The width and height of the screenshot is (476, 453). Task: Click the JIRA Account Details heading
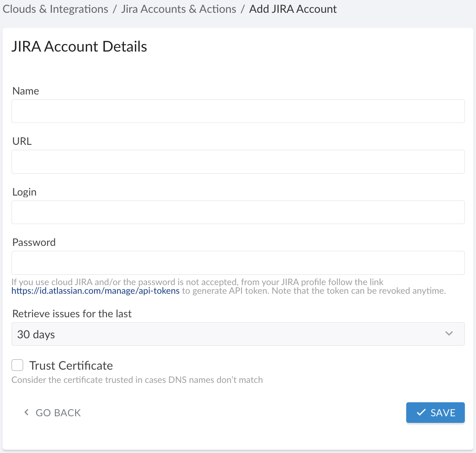(x=79, y=46)
